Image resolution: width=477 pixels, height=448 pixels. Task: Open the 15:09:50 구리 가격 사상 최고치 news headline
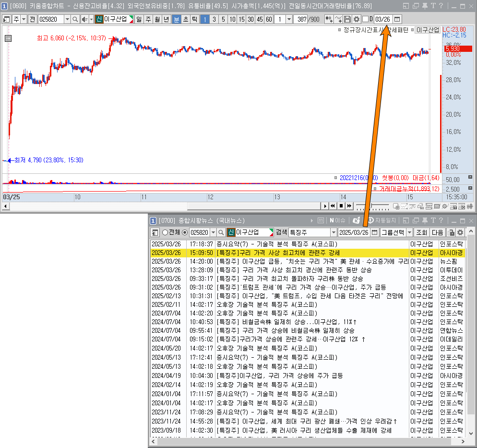278,253
